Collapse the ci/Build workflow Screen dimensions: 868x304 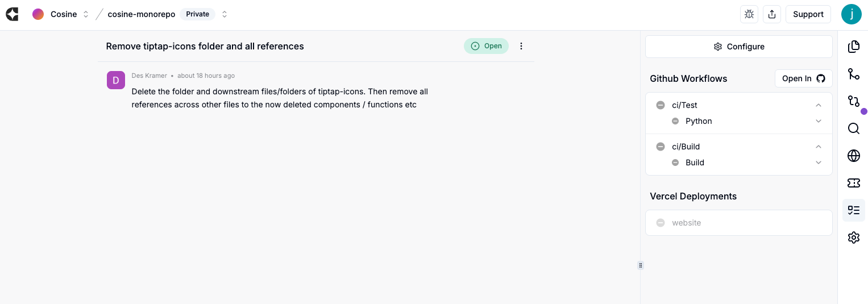tap(818, 147)
